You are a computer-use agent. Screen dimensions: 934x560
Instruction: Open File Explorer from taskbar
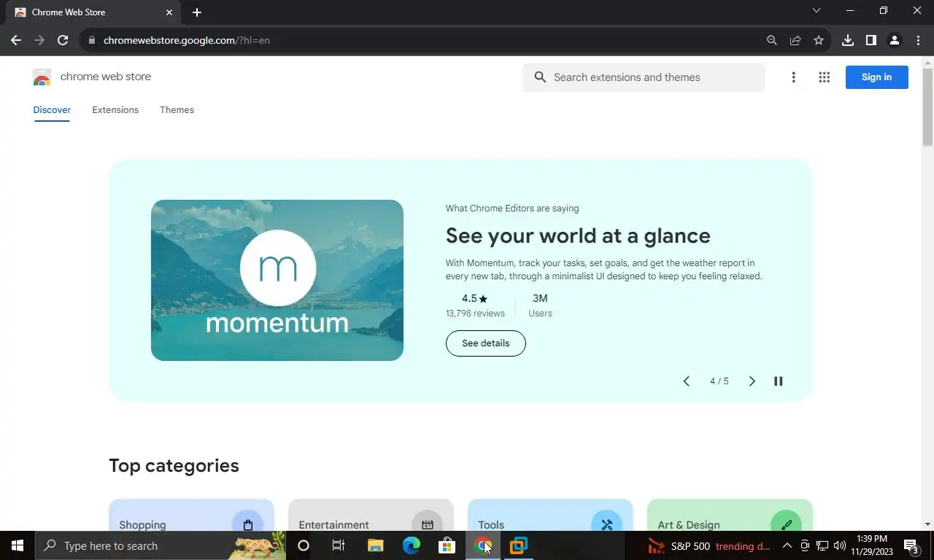click(375, 545)
